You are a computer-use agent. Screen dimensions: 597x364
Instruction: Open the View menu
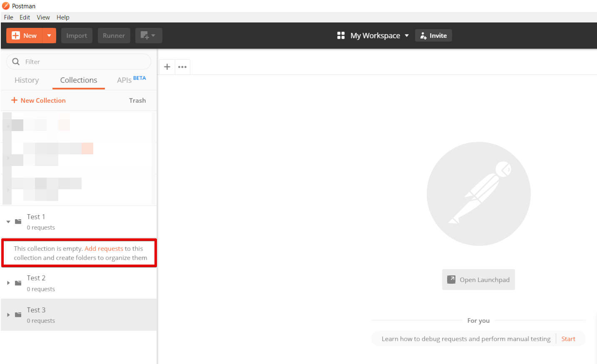tap(43, 17)
